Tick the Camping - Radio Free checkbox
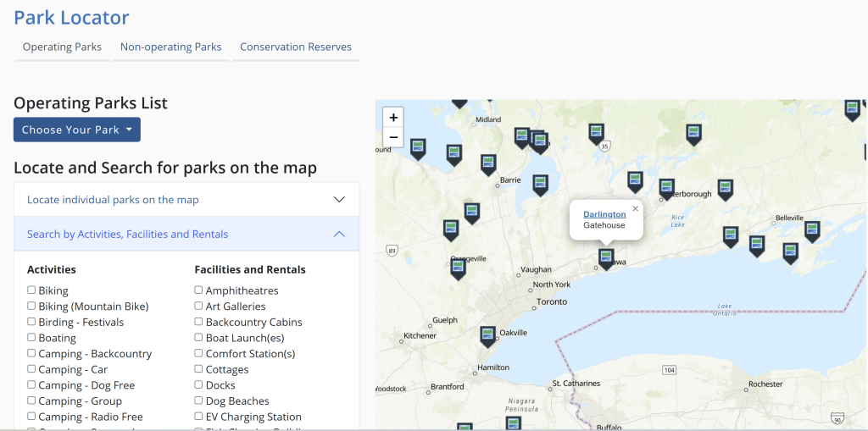The height and width of the screenshot is (431, 868). coord(31,416)
